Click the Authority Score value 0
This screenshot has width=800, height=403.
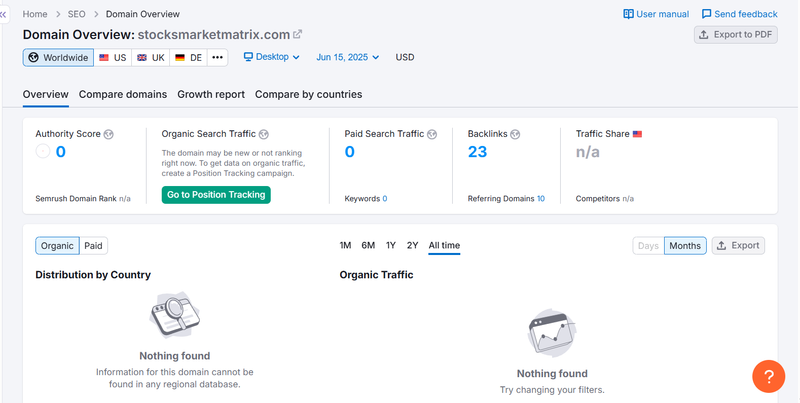(x=61, y=152)
